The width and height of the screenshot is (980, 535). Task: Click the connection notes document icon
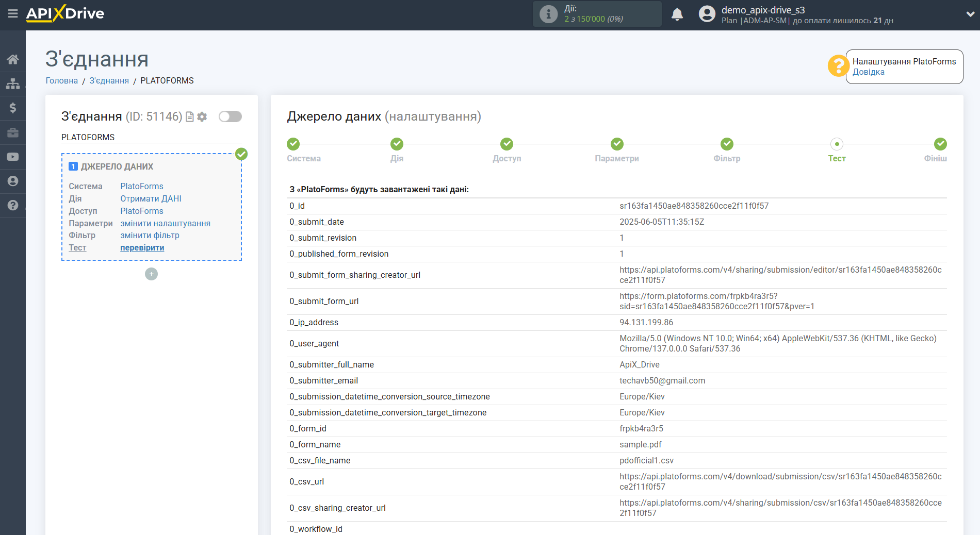coord(190,117)
